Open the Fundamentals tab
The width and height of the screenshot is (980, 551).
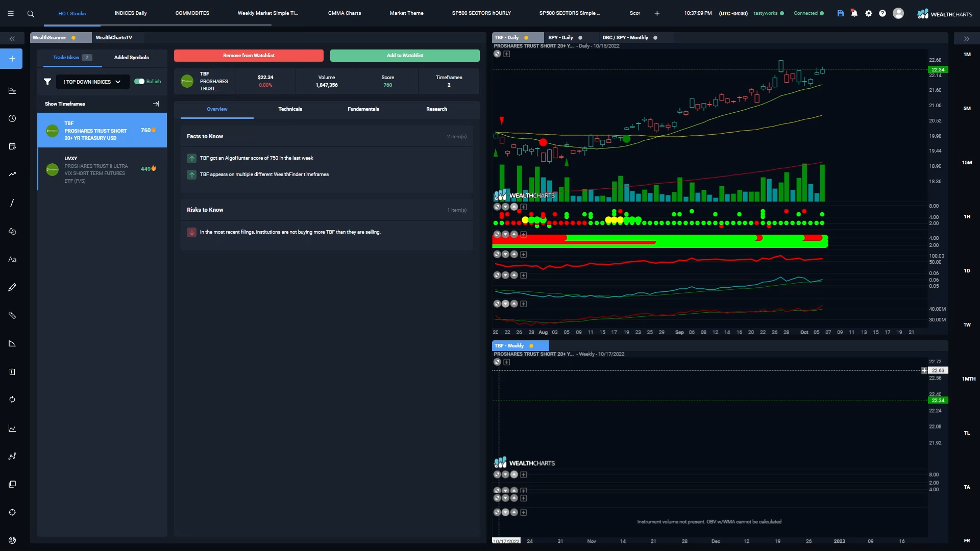[x=363, y=109]
